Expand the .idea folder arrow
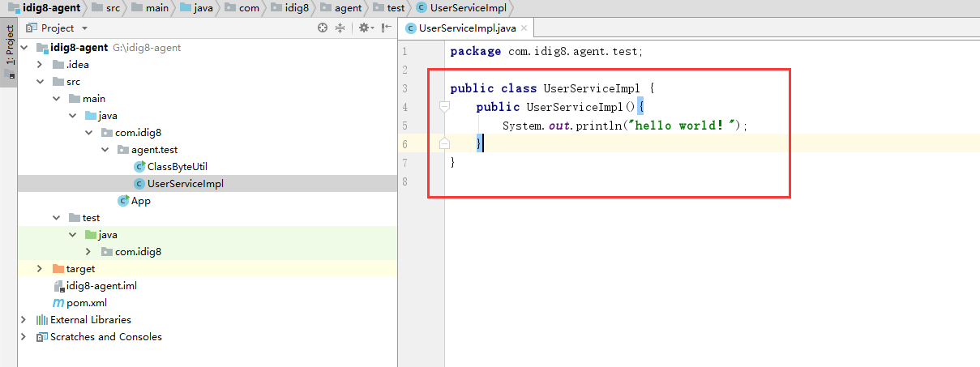The height and width of the screenshot is (367, 980). (40, 65)
